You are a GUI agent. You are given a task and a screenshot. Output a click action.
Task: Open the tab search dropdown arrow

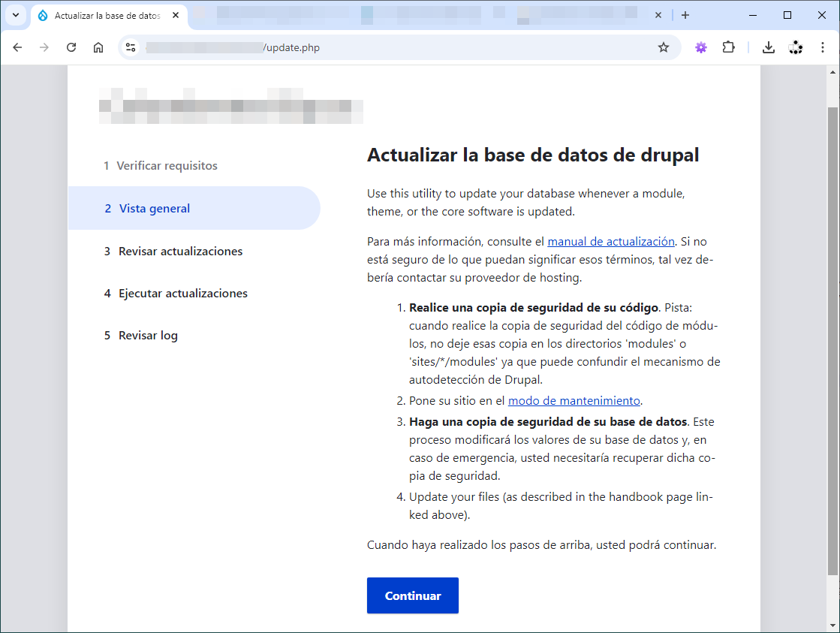[x=16, y=15]
